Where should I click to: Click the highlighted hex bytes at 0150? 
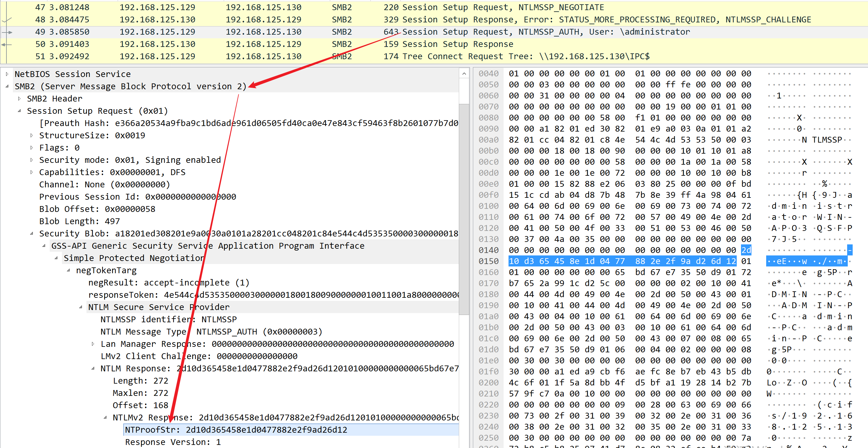(622, 261)
